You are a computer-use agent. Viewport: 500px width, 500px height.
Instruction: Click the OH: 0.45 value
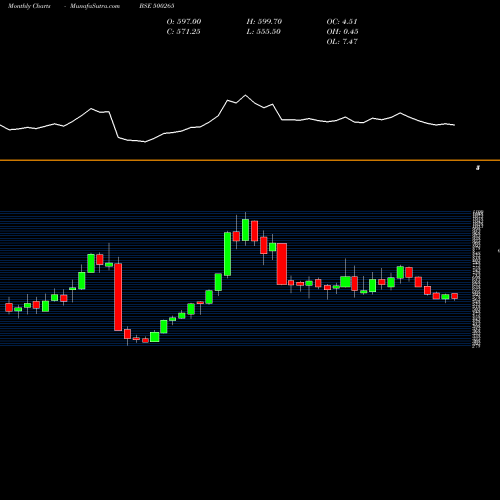[342, 32]
